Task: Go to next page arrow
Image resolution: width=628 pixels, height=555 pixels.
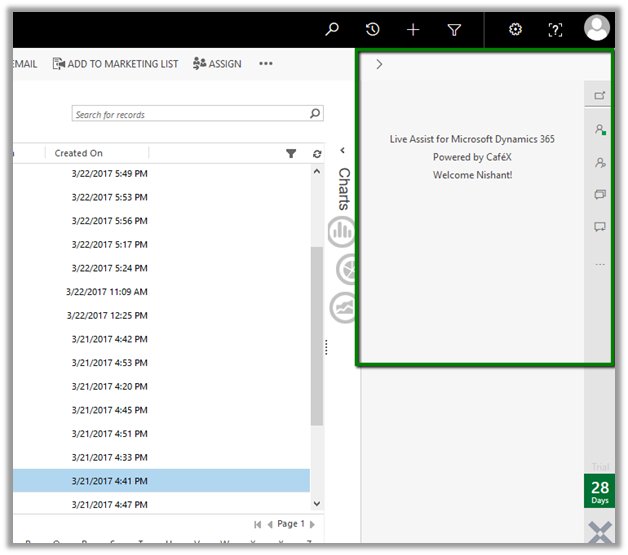Action: coord(312,524)
